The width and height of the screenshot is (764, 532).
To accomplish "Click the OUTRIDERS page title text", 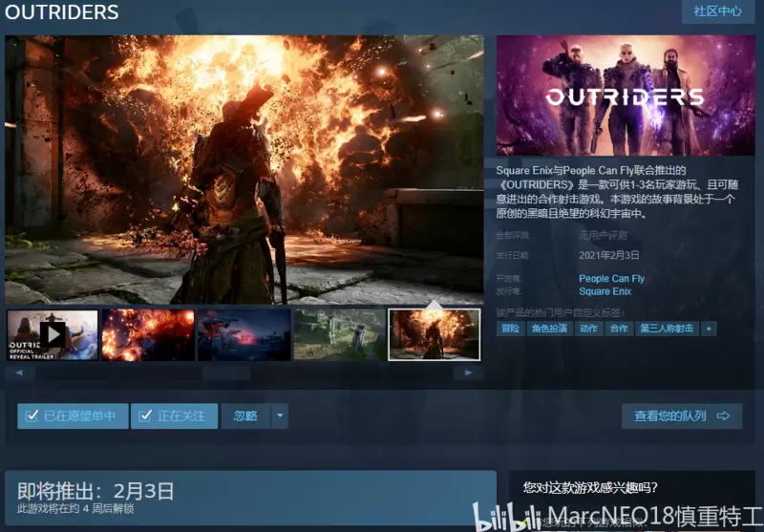I will tap(62, 12).
